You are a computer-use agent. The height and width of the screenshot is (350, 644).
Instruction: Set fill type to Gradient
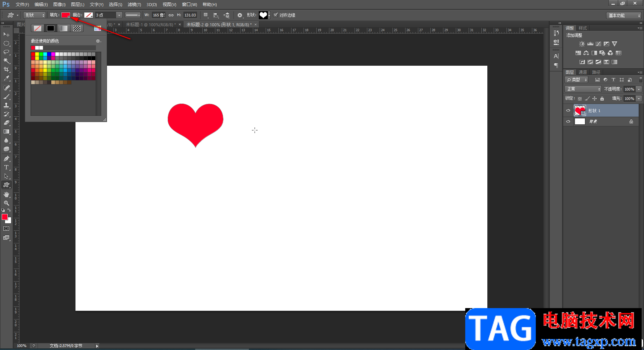64,28
